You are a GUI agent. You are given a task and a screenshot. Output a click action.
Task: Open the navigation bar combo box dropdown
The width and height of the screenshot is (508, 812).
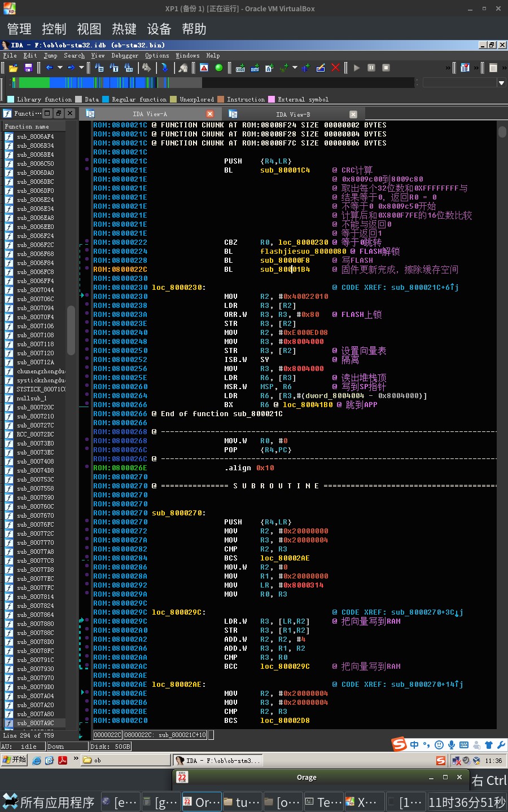tap(501, 83)
